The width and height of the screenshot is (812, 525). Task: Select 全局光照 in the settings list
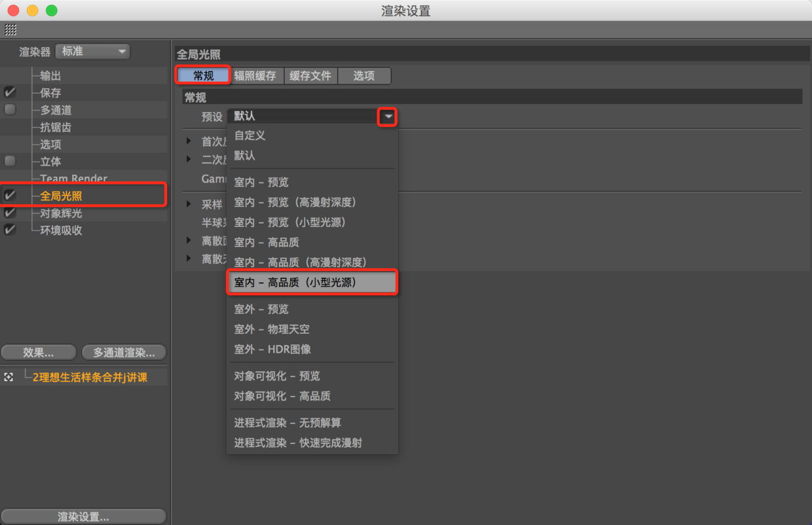tap(61, 196)
